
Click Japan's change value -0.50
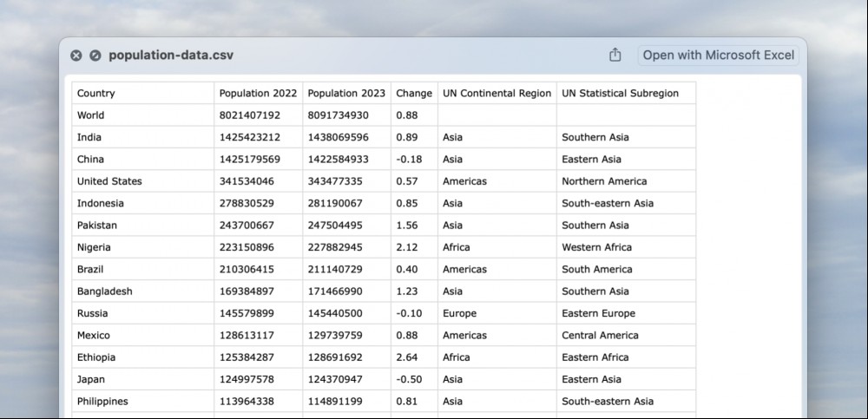click(x=409, y=379)
